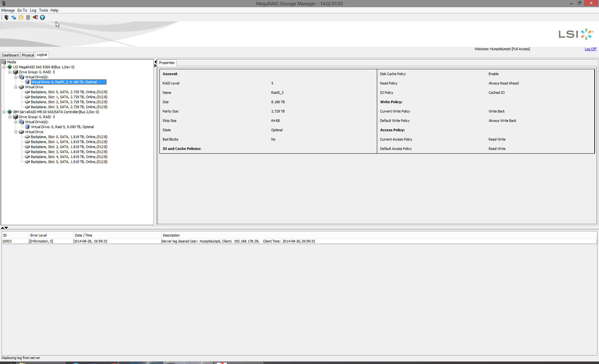This screenshot has height=364, width=599.
Task: Select Backplane Slot 1 1.819 TB drive
Action: (x=69, y=142)
